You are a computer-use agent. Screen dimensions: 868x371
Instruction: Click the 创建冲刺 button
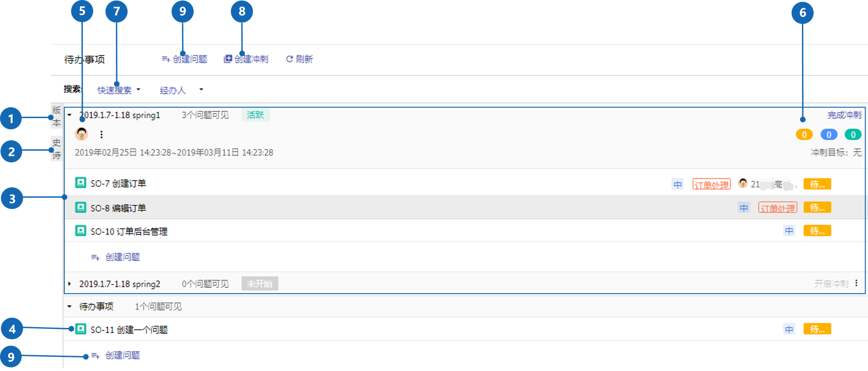point(246,59)
